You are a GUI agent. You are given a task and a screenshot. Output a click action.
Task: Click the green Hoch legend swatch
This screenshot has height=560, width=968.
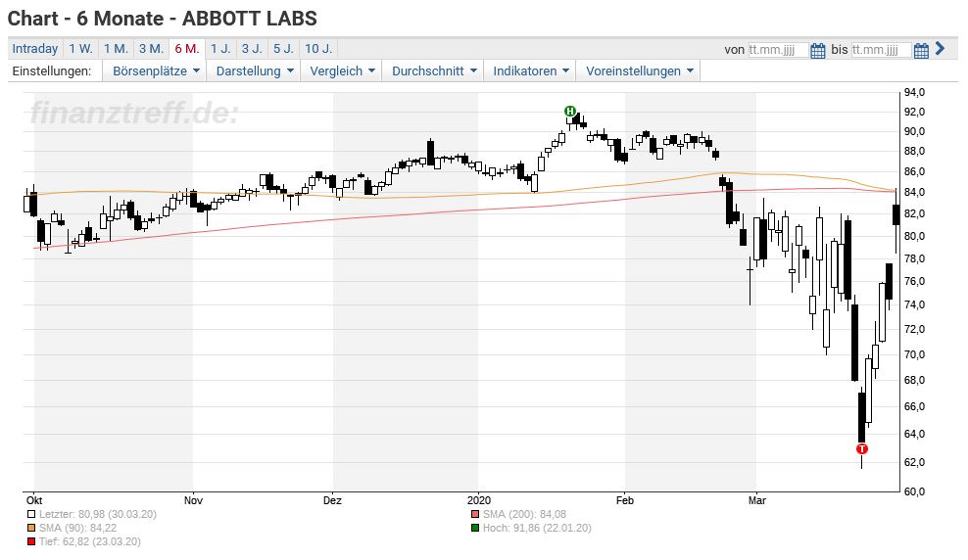pyautogui.click(x=475, y=528)
